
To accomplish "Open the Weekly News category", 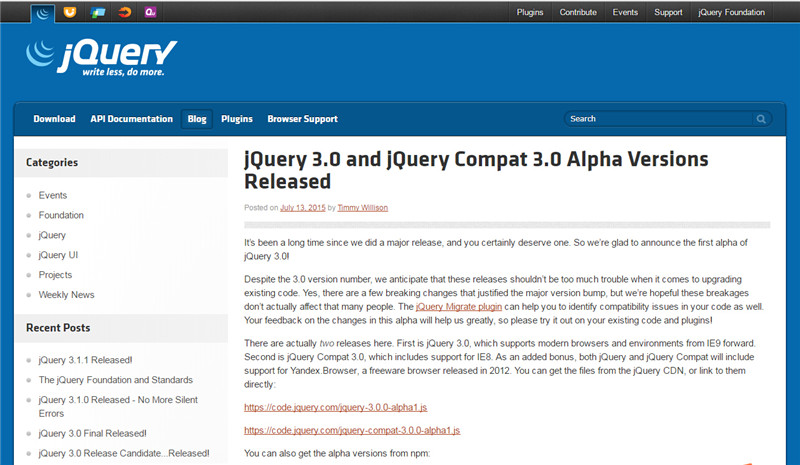I will pos(66,295).
